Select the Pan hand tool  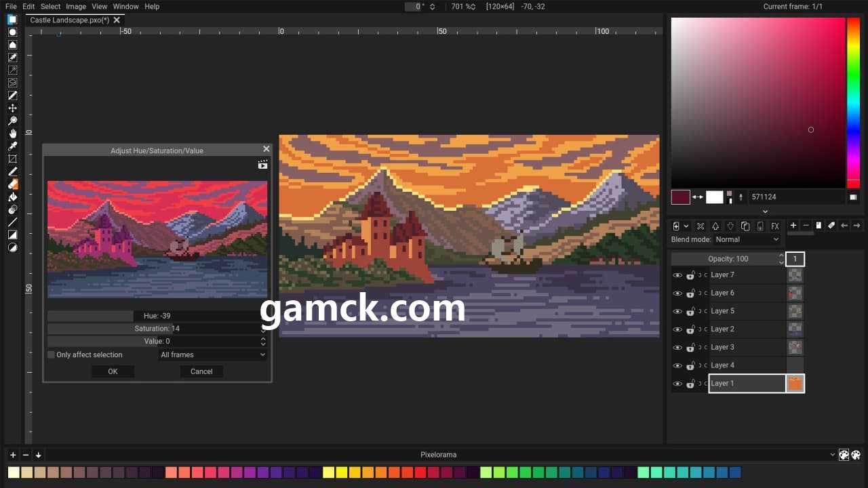tap(12, 134)
